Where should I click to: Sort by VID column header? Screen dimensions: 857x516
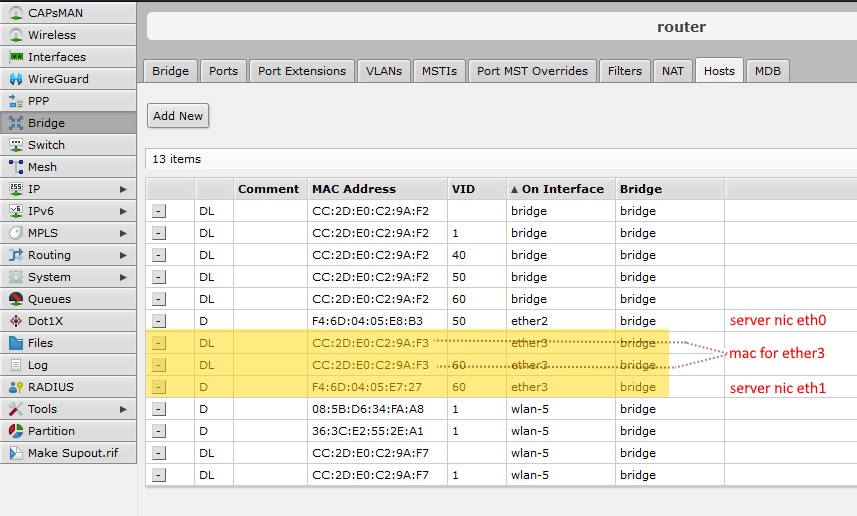pyautogui.click(x=477, y=189)
